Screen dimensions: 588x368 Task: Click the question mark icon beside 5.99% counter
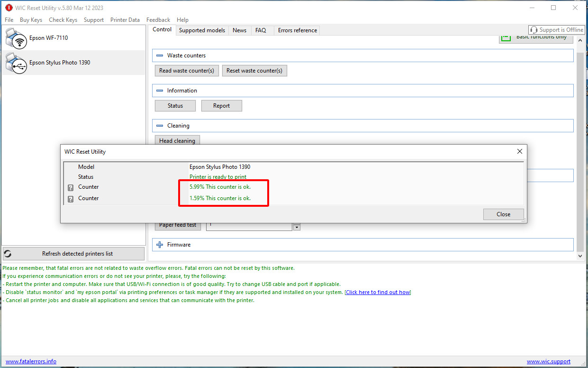(x=71, y=188)
